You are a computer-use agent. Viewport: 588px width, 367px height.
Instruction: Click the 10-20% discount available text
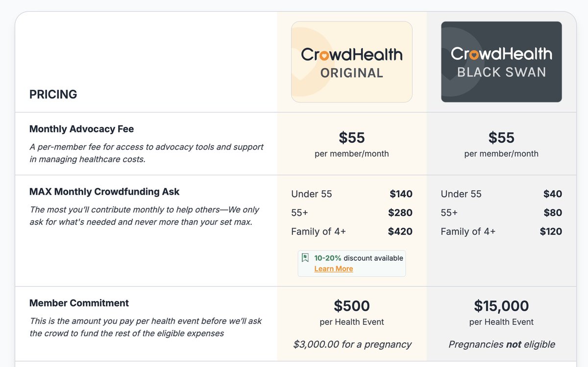pyautogui.click(x=359, y=258)
